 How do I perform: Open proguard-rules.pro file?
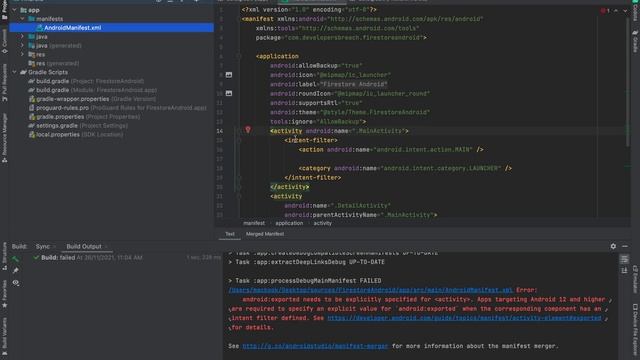pyautogui.click(x=117, y=108)
